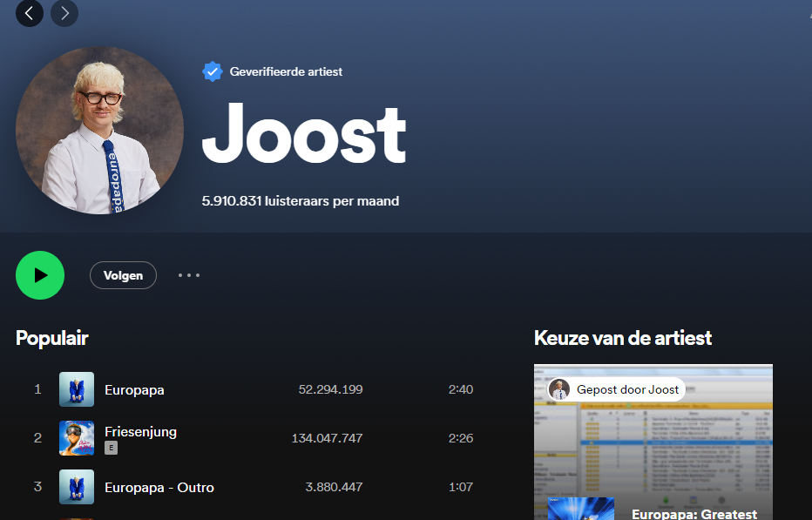Click the play count 134.047.747
This screenshot has height=520, width=812.
(x=327, y=438)
